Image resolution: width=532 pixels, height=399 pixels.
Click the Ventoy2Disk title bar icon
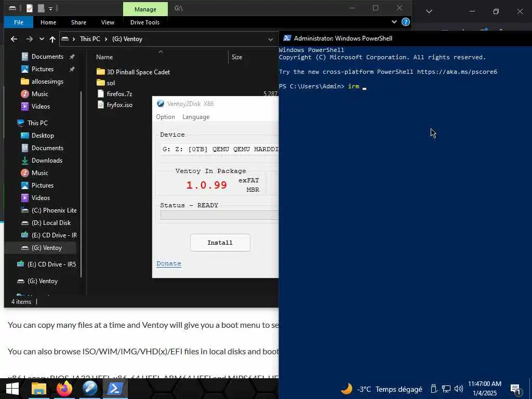click(x=161, y=104)
